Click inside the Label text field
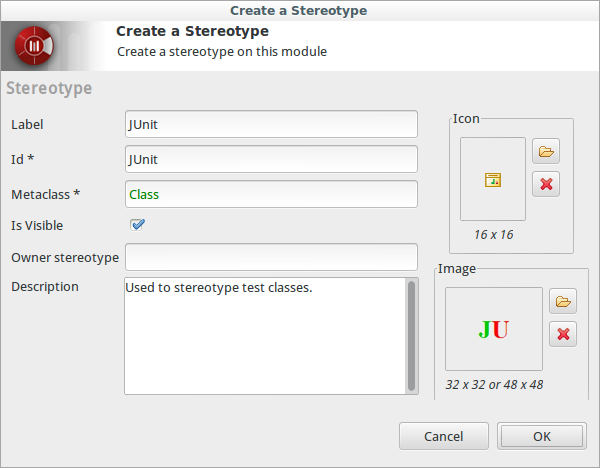This screenshot has height=468, width=600. click(270, 124)
